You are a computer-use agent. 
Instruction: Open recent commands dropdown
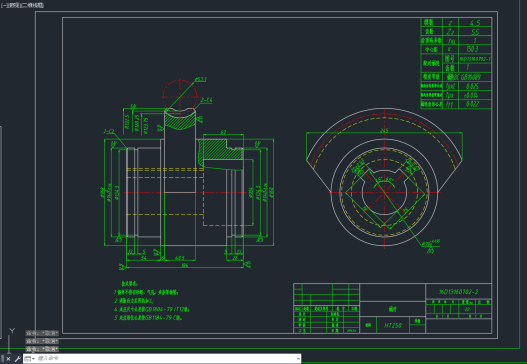[x=30, y=359]
